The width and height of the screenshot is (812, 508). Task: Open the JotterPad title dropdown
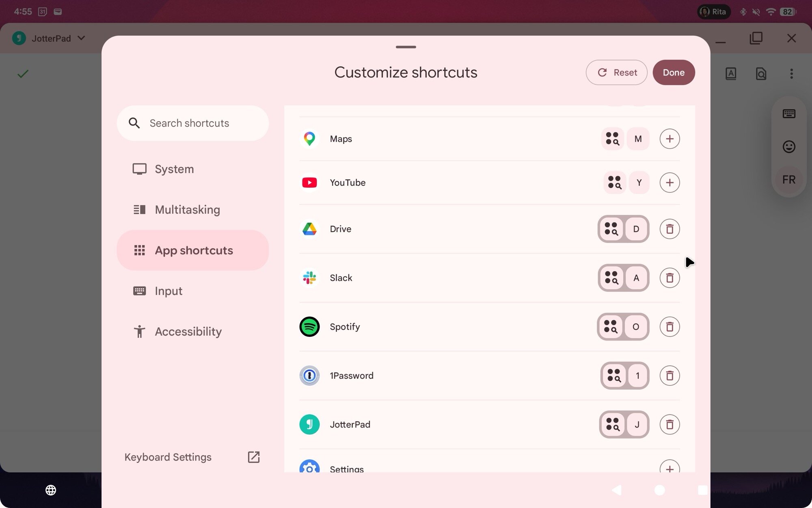81,38
